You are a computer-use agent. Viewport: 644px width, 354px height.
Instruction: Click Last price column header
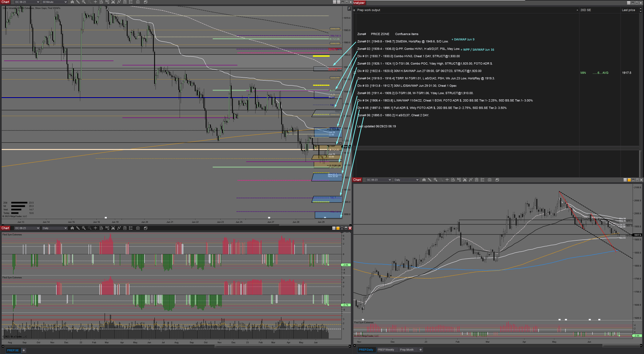(628, 10)
